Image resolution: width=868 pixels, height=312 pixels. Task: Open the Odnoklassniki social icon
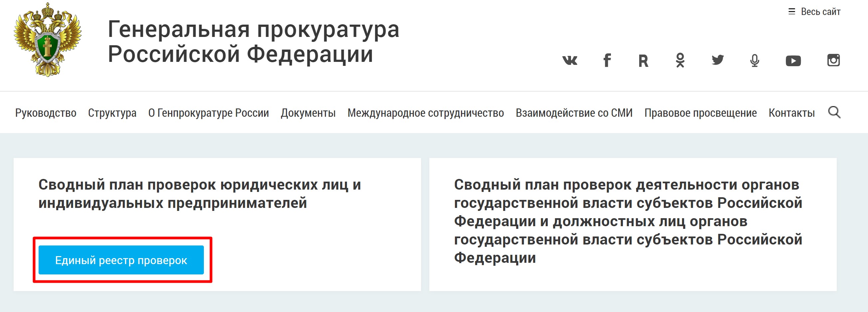[x=682, y=61]
